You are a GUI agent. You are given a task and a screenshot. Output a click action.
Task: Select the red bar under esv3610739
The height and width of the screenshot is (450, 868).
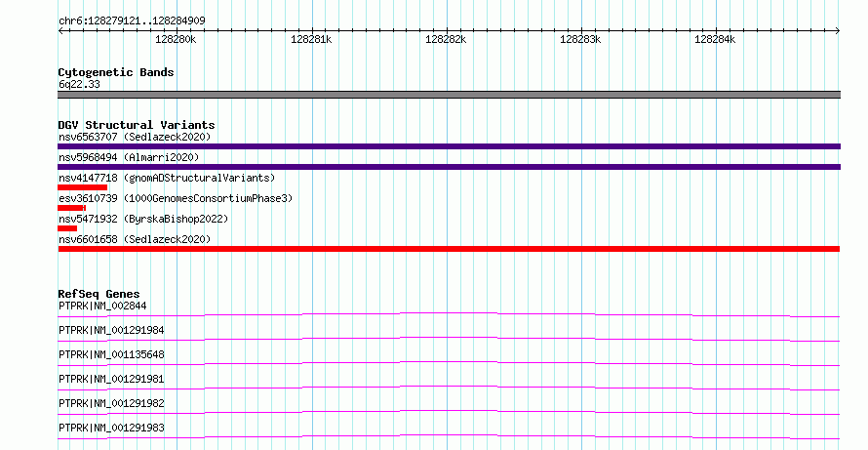click(71, 208)
